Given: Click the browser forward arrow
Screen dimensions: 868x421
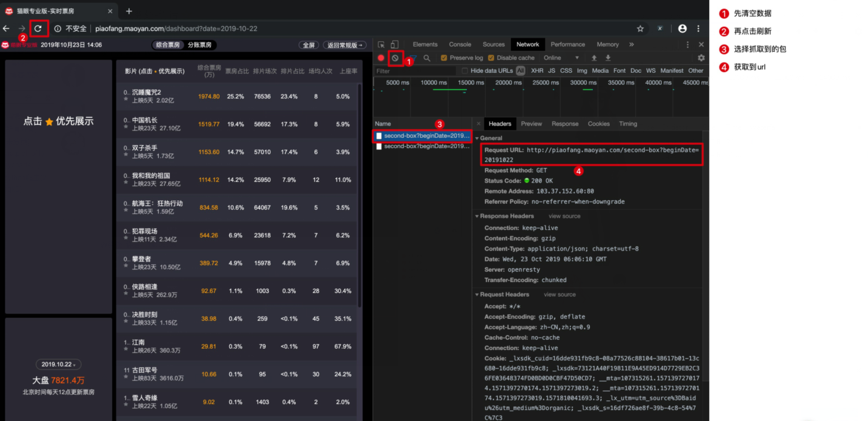Looking at the screenshot, I should click(x=22, y=29).
